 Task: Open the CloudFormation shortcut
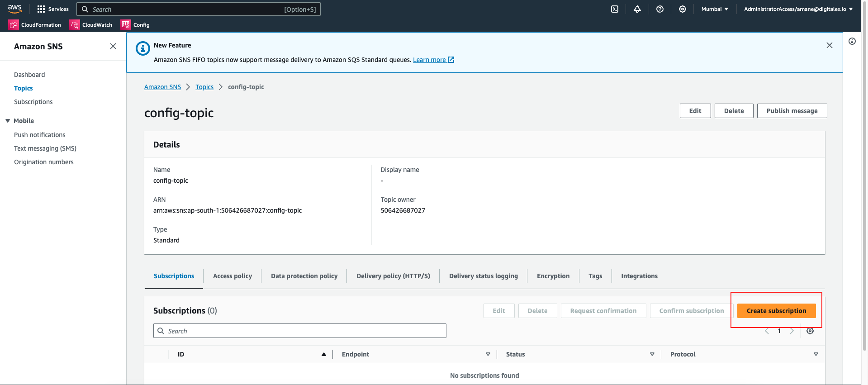click(35, 25)
